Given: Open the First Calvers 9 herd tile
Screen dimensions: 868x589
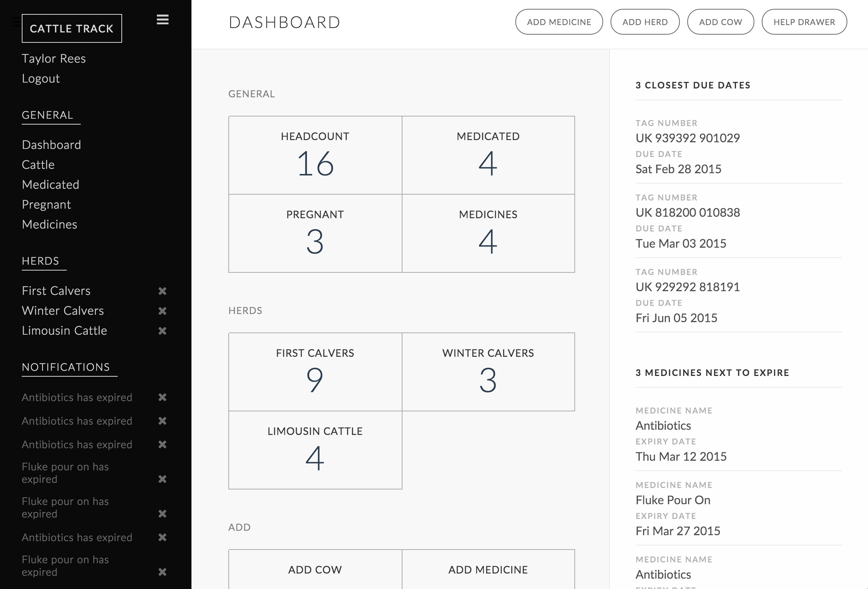Looking at the screenshot, I should (315, 372).
